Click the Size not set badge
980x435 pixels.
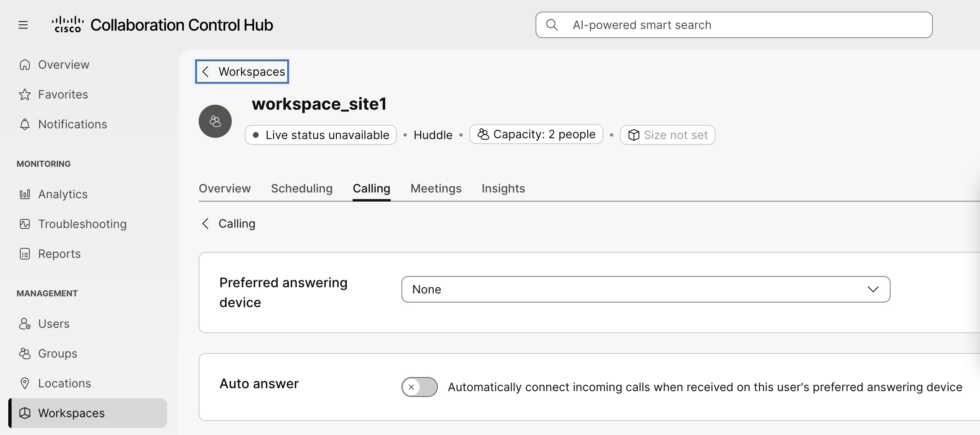coord(668,135)
